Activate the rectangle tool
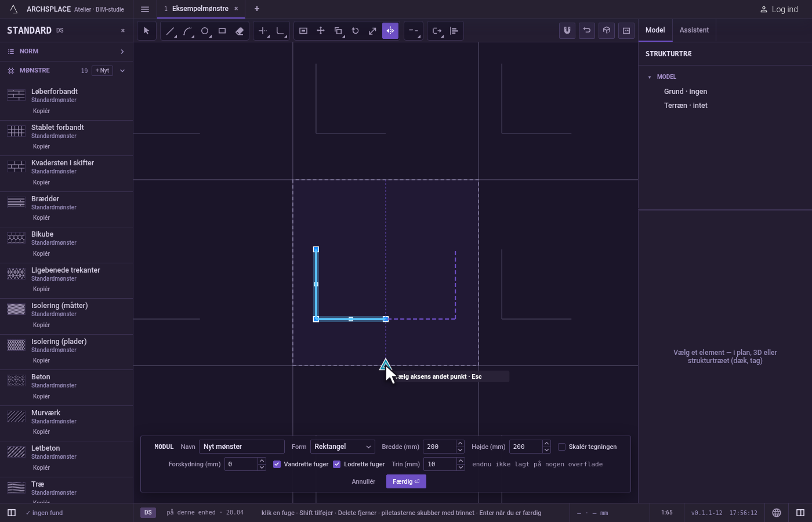This screenshot has height=522, width=812. point(222,31)
